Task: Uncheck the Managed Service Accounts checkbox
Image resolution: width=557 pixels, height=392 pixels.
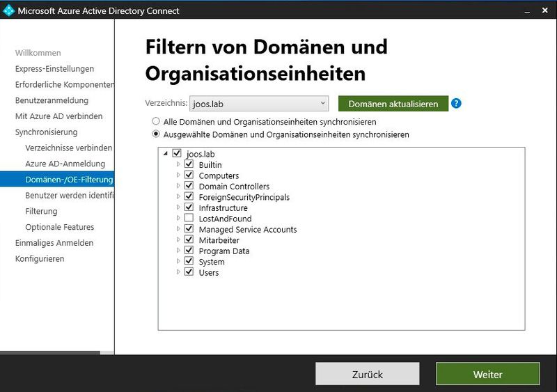Action: pyautogui.click(x=189, y=228)
